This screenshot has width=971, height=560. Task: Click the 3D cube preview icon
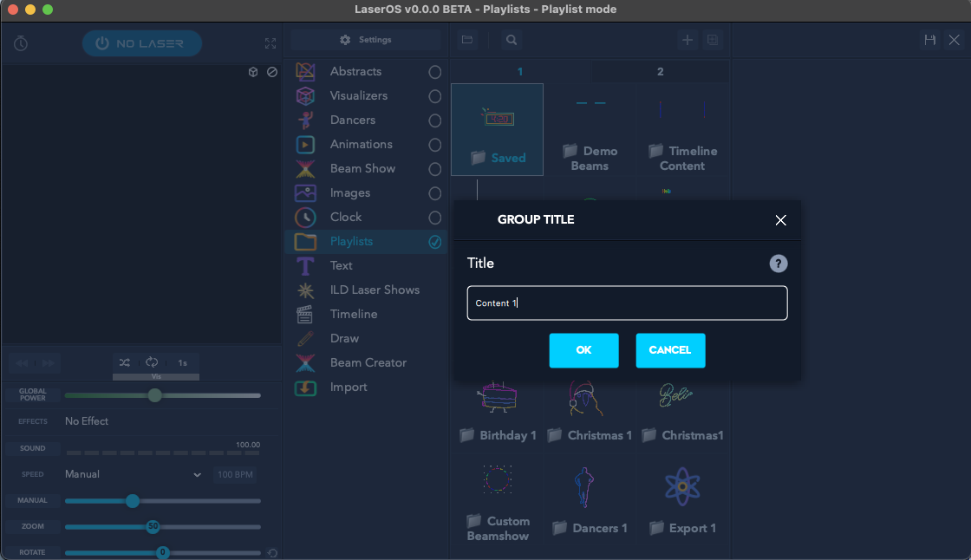pos(253,72)
